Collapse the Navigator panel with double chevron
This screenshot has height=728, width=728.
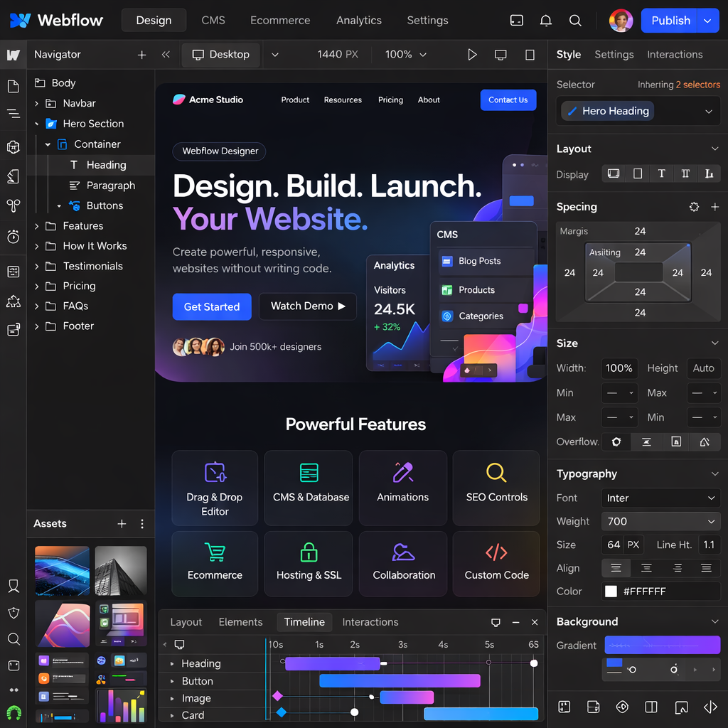[166, 55]
